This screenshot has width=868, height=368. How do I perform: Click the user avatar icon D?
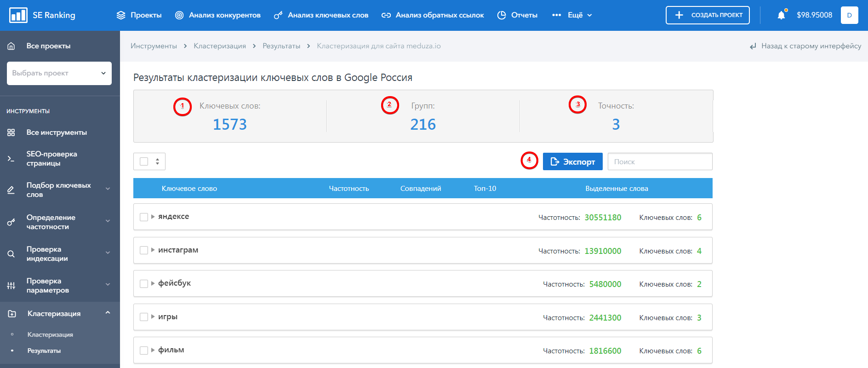[849, 15]
